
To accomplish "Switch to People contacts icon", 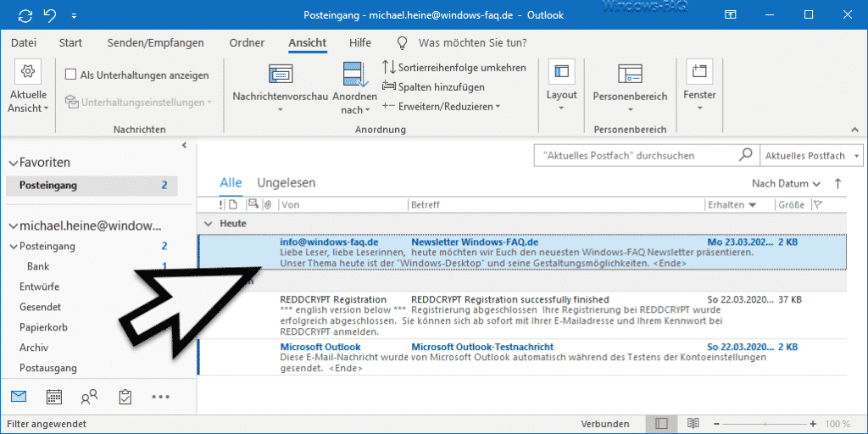I will (x=89, y=397).
